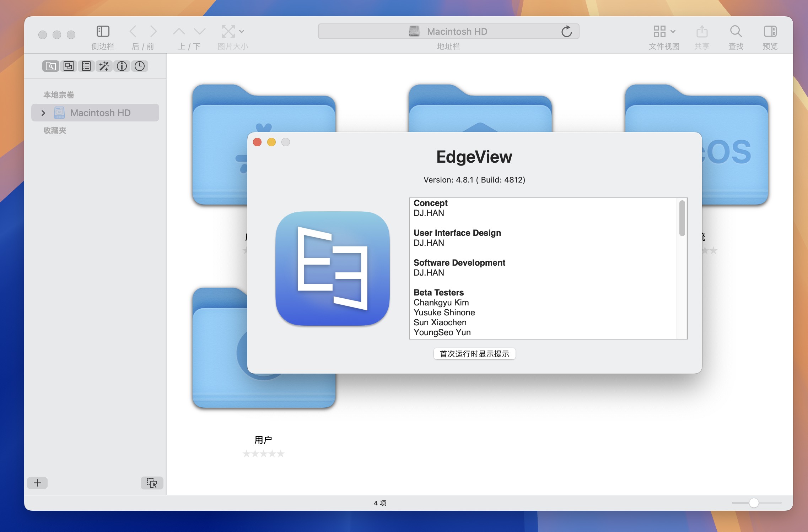Click the up arrow in 上/下
The image size is (808, 532).
(179, 31)
